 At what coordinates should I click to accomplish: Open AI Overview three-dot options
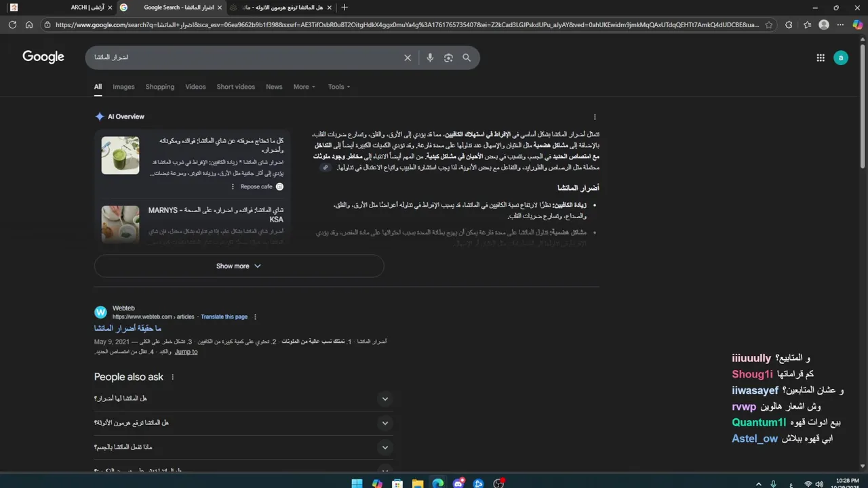[x=595, y=117]
